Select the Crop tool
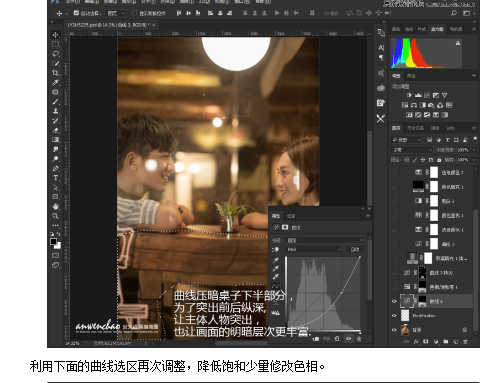Viewport: 488px width, 383px height. [56, 73]
